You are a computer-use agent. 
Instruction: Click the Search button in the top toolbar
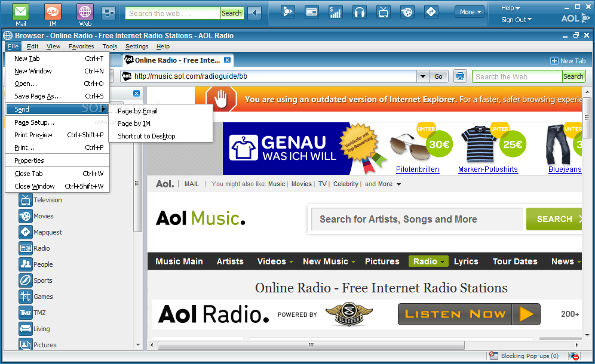[x=232, y=13]
